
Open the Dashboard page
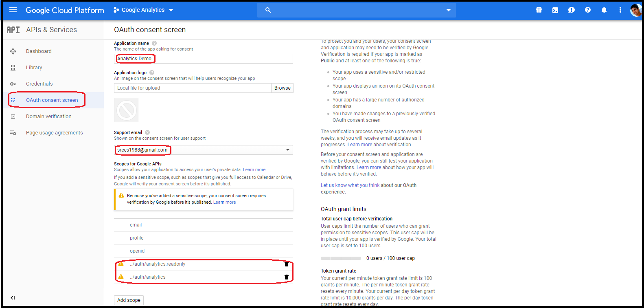tap(39, 51)
